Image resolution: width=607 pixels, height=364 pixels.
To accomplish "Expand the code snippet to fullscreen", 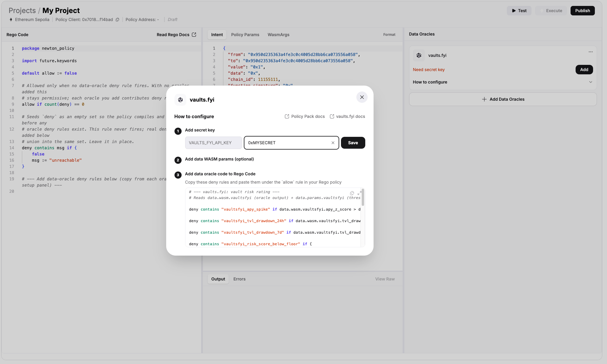I will click(x=359, y=193).
